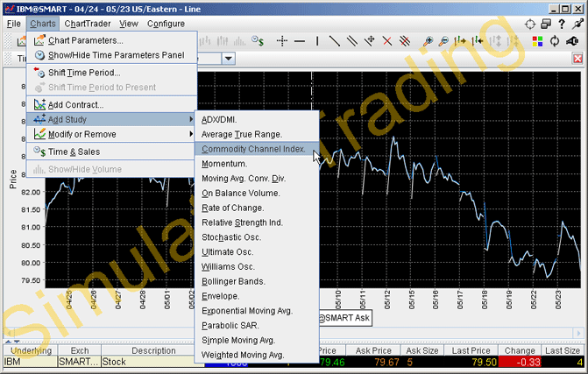Open the View menu
The width and height of the screenshot is (588, 374).
[x=129, y=24]
